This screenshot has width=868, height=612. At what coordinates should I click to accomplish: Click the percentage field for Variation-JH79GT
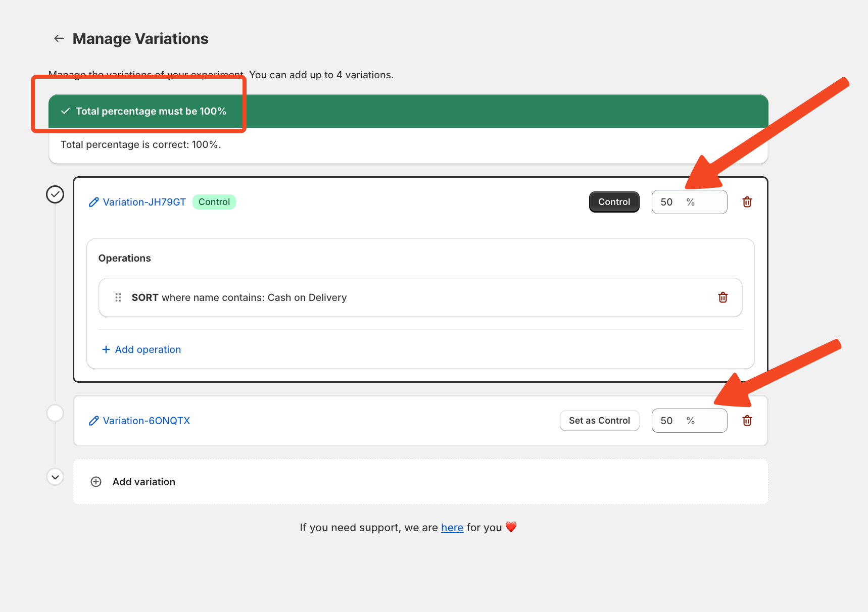click(672, 202)
